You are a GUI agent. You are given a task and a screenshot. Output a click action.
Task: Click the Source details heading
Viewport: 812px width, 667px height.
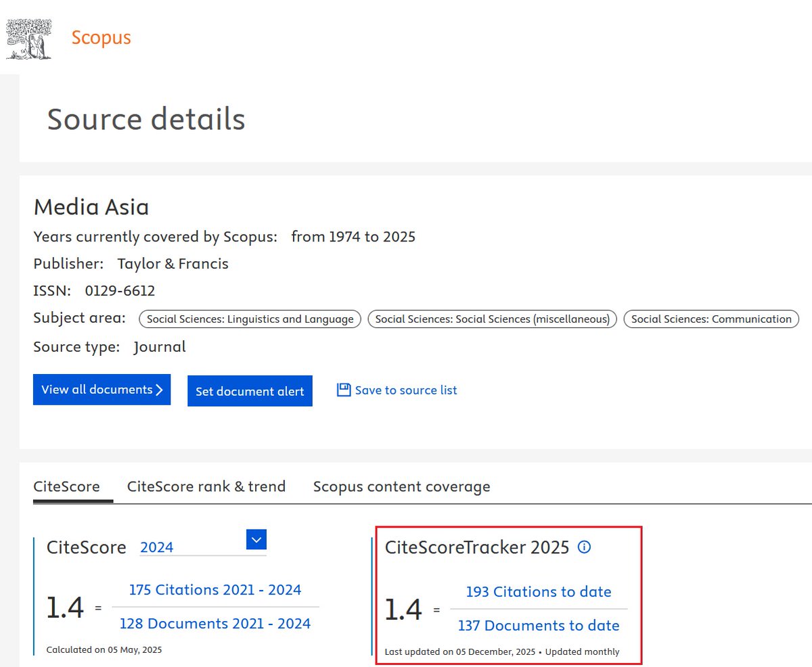tap(146, 119)
